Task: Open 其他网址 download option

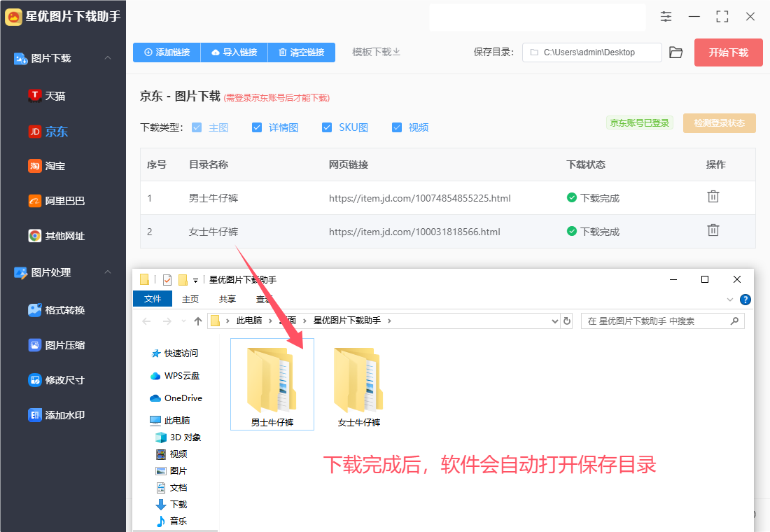Action: click(57, 236)
